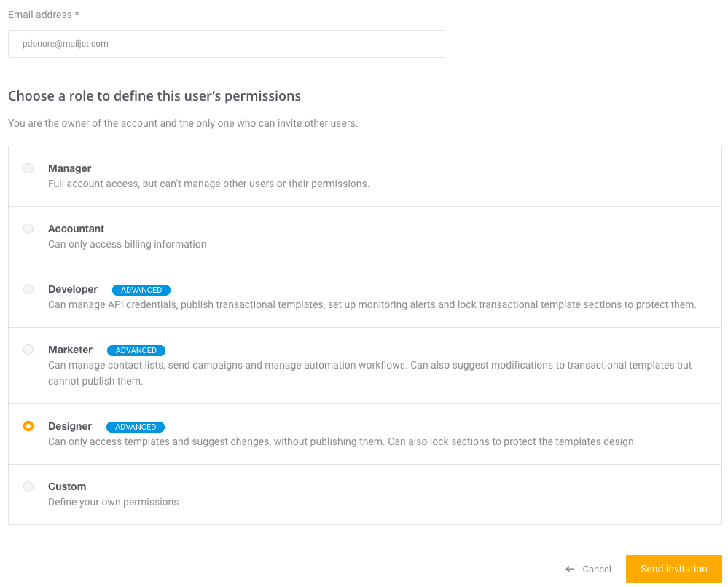728x587 pixels.
Task: Click the Send invitation button
Action: (673, 569)
